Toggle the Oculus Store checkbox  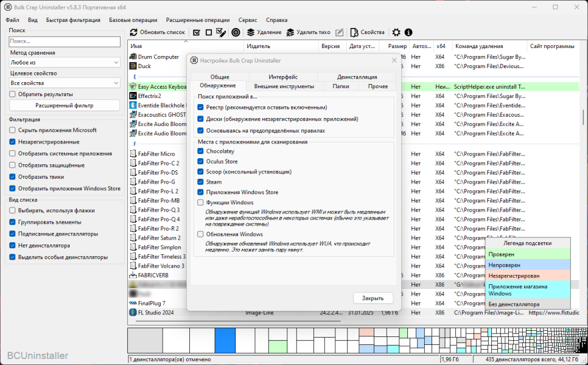coord(200,162)
